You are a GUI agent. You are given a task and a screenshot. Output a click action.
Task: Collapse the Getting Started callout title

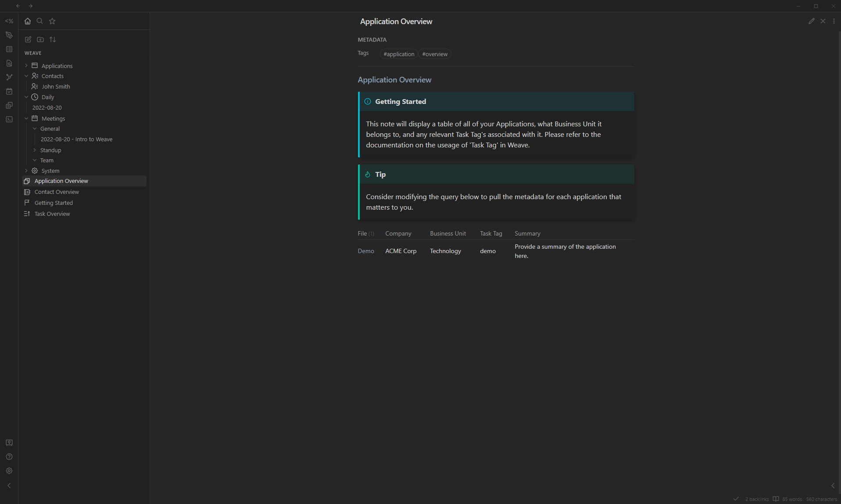click(401, 101)
